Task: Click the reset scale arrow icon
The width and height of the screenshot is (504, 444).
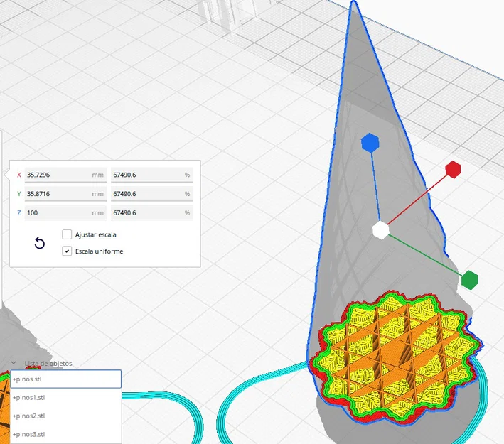Action: click(x=40, y=243)
